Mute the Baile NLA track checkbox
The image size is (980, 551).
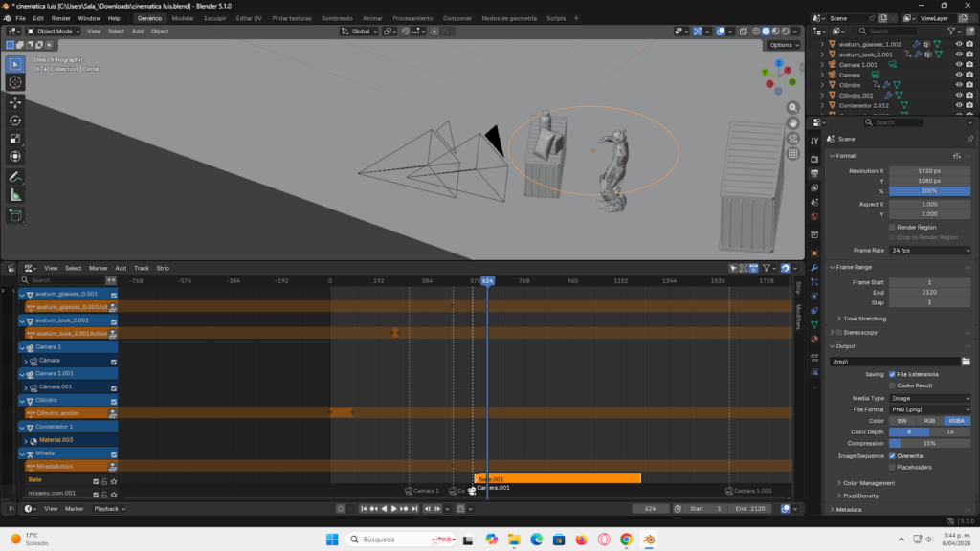96,480
